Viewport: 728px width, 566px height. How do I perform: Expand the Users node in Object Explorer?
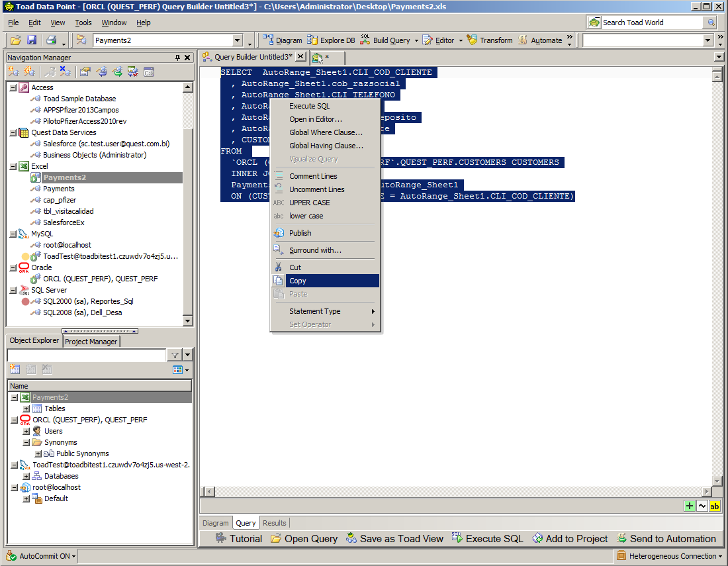26,432
